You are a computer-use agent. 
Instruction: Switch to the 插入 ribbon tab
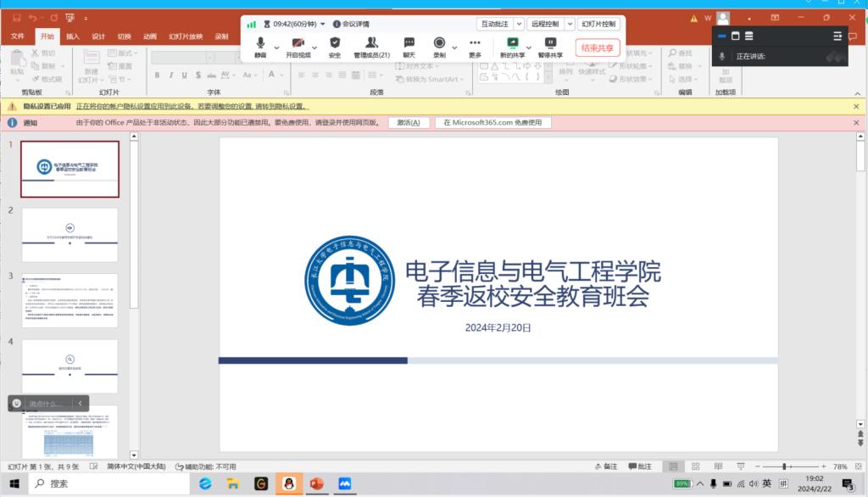(x=73, y=36)
